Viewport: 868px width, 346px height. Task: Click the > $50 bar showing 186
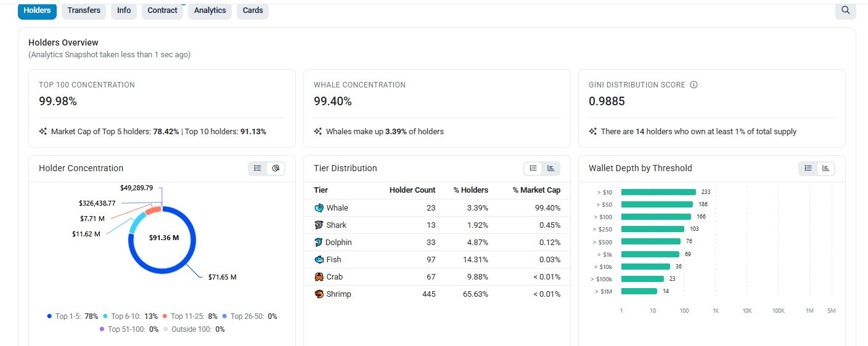657,204
